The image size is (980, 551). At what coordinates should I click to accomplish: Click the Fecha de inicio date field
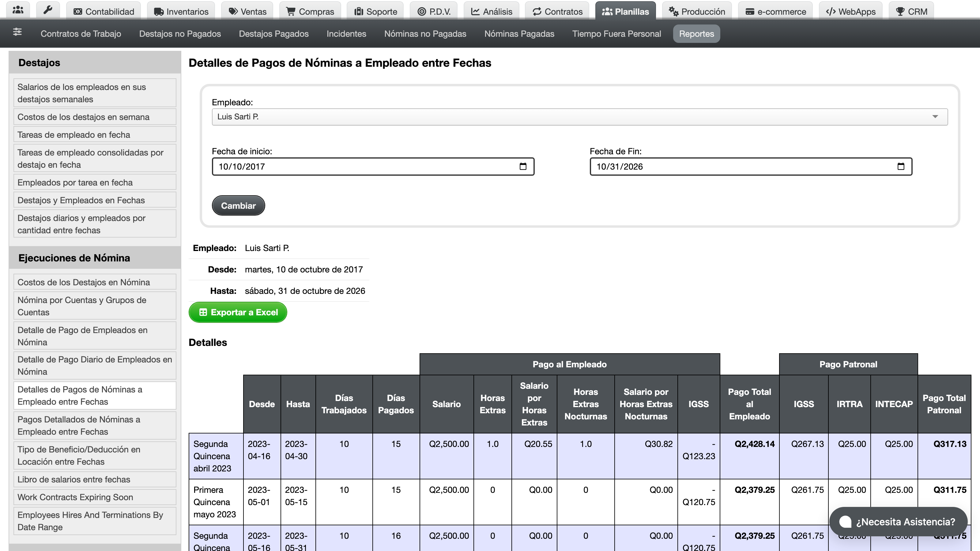(x=373, y=167)
